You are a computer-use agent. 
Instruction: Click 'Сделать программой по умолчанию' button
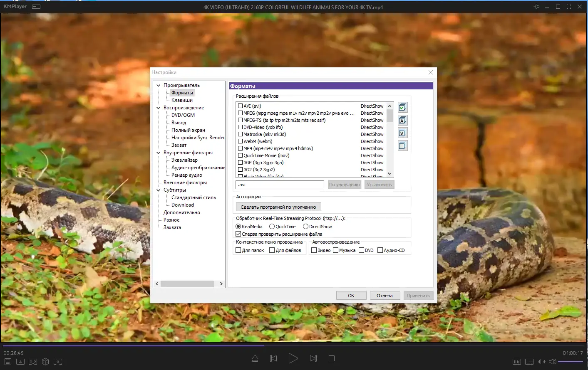pyautogui.click(x=278, y=207)
